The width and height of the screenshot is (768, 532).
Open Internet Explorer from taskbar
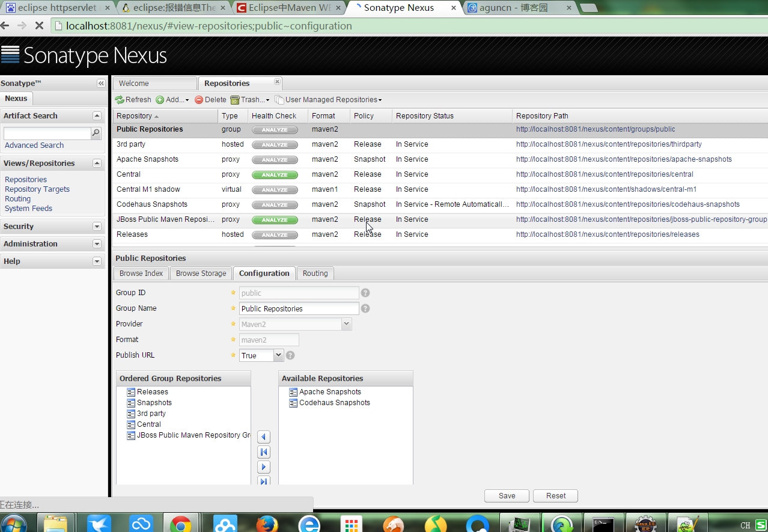(x=309, y=524)
